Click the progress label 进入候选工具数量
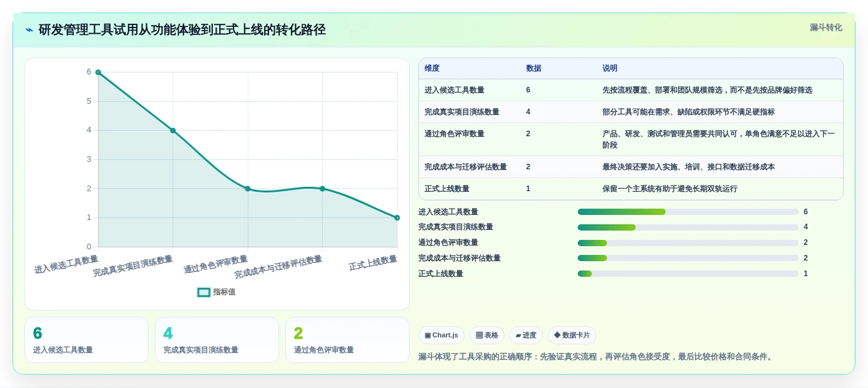868x388 pixels. pos(448,212)
